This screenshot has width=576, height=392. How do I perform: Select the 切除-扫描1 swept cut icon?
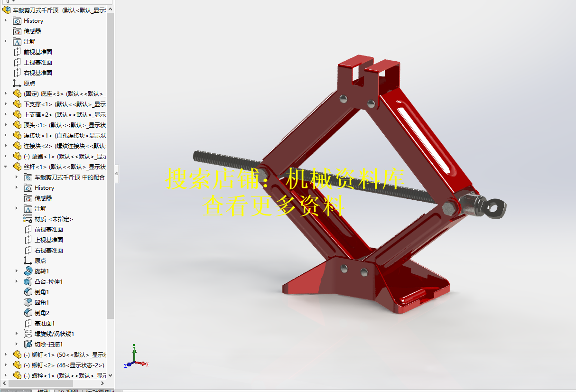28,344
